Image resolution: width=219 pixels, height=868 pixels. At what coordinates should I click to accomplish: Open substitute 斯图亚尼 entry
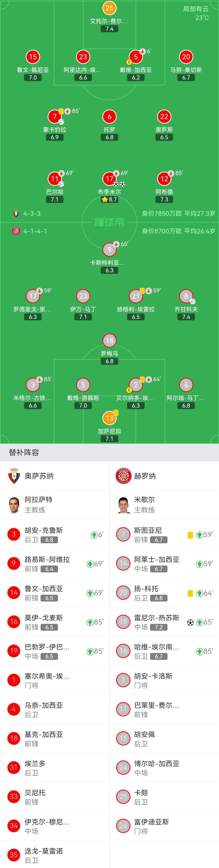[164, 535]
